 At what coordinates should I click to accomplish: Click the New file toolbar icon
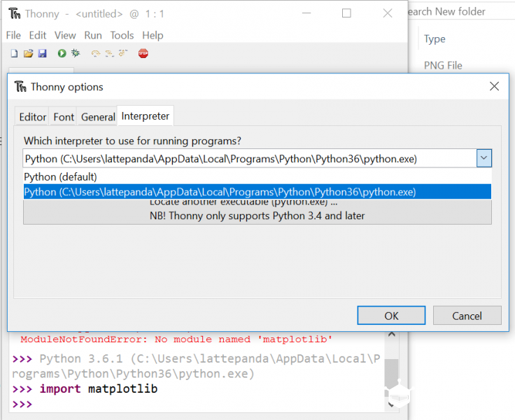pos(14,53)
